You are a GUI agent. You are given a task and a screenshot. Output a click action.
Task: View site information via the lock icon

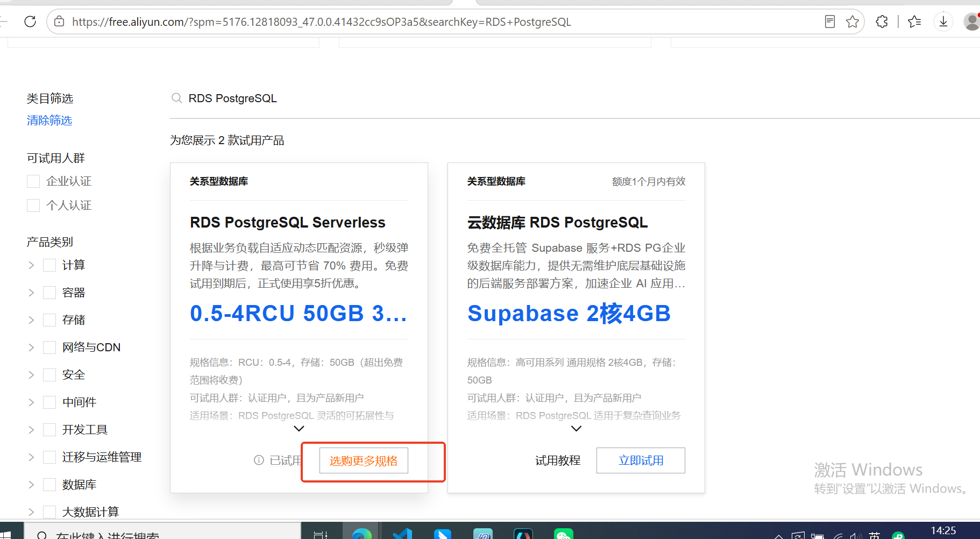tap(59, 22)
